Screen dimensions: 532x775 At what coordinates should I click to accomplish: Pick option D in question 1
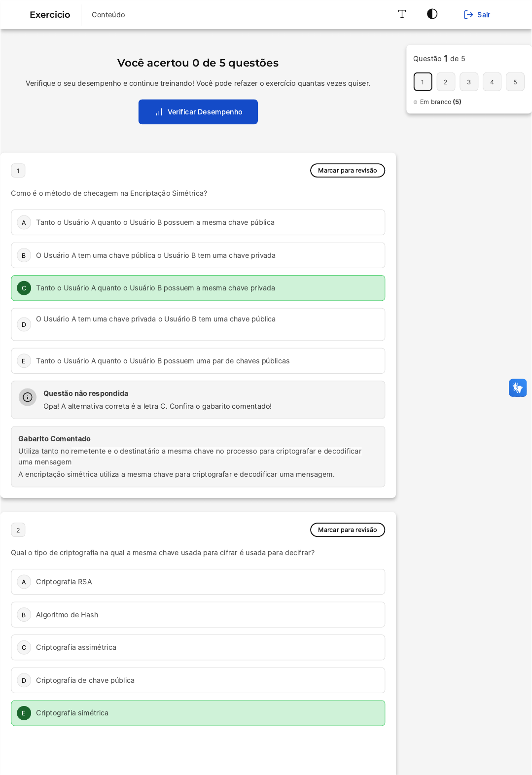click(198, 324)
